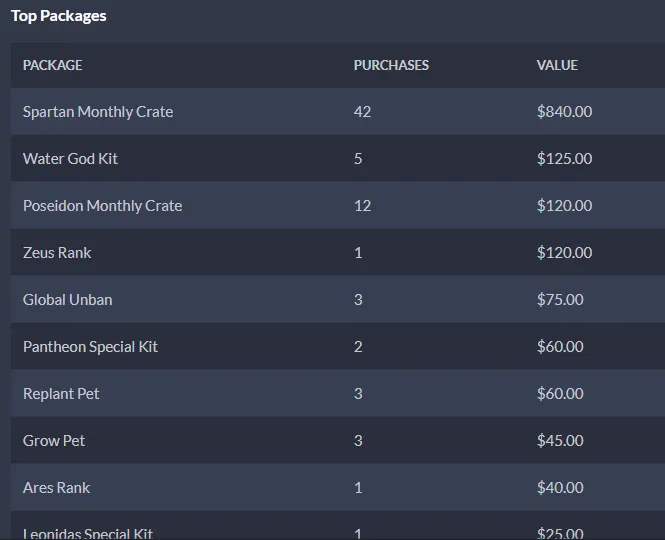Click the $75.00 Global Unban value
The height and width of the screenshot is (540, 665).
560,300
